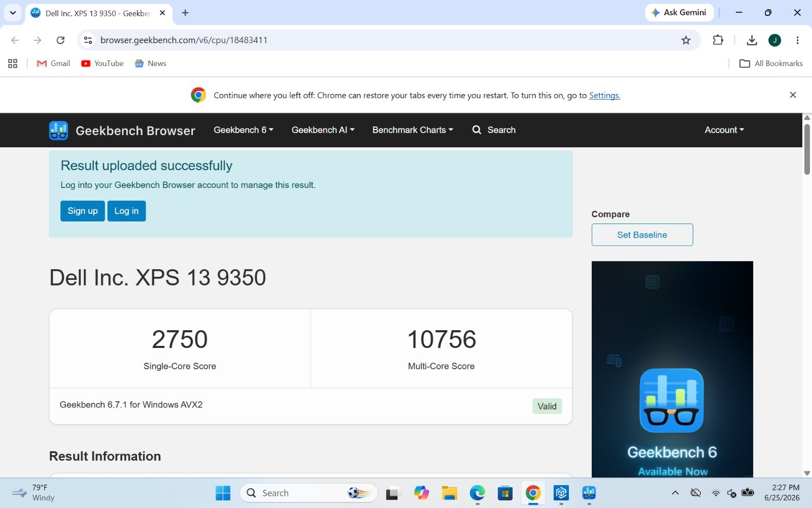Dismiss the Chrome restore tabs infobar

[793, 95]
